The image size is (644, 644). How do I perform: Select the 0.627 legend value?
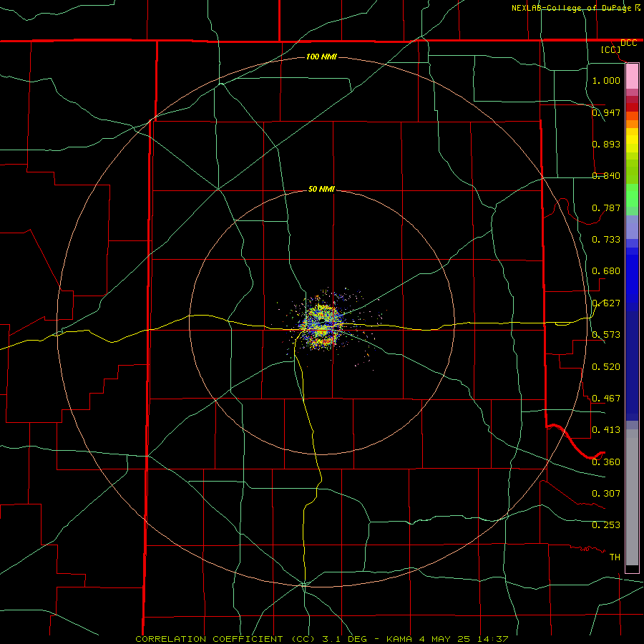pyautogui.click(x=606, y=303)
